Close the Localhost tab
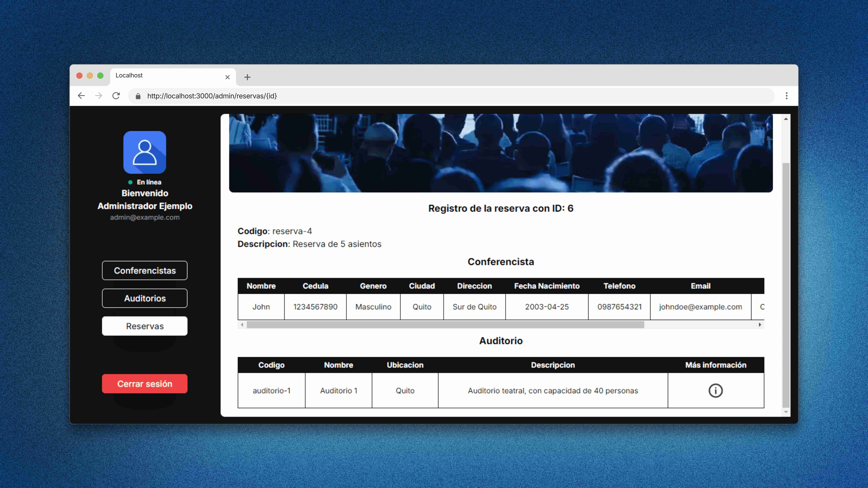Screen dimensions: 868x488 pyautogui.click(x=227, y=77)
